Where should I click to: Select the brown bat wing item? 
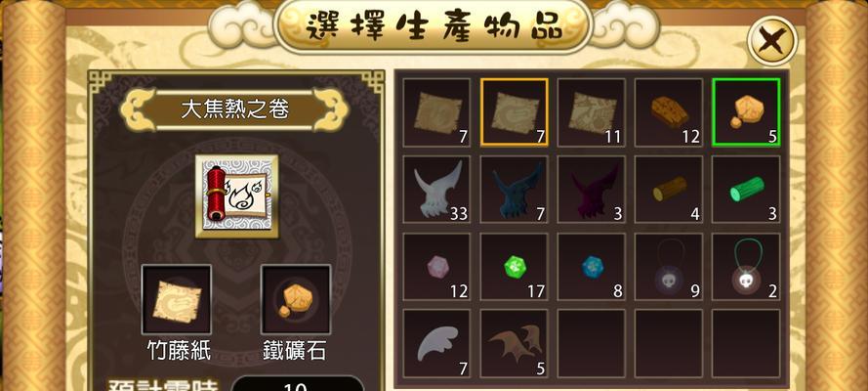click(x=515, y=344)
